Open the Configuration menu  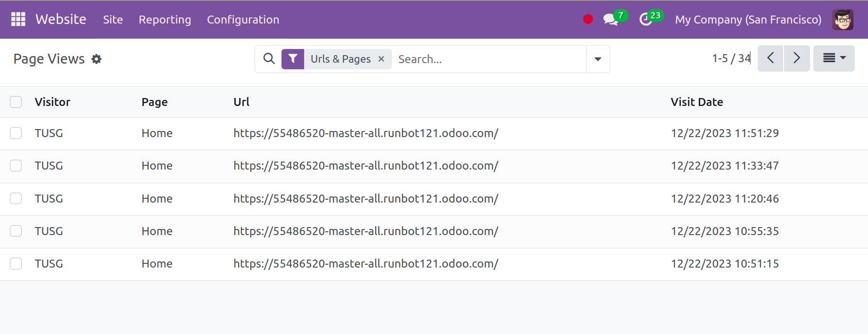(x=243, y=19)
